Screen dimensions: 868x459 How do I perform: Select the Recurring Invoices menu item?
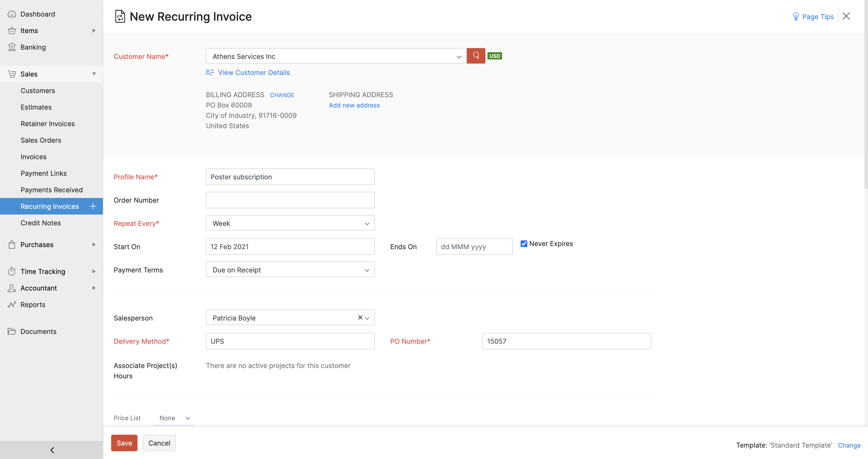(x=49, y=206)
